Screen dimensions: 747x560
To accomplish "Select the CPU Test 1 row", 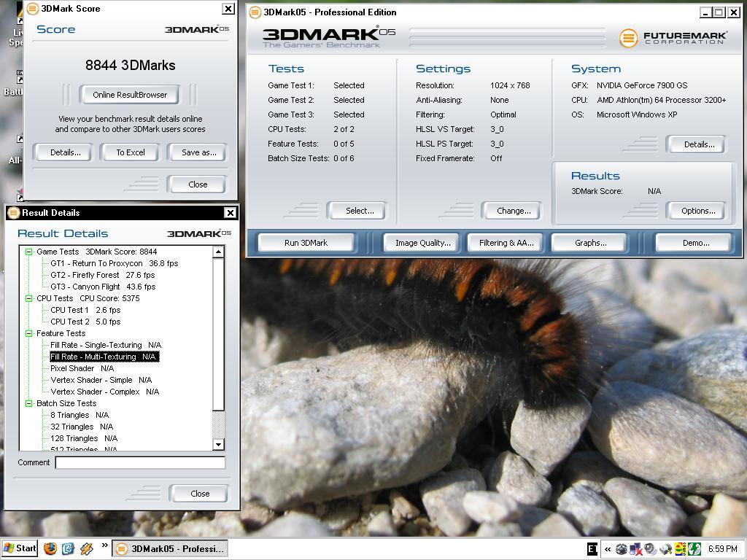I will click(x=85, y=310).
